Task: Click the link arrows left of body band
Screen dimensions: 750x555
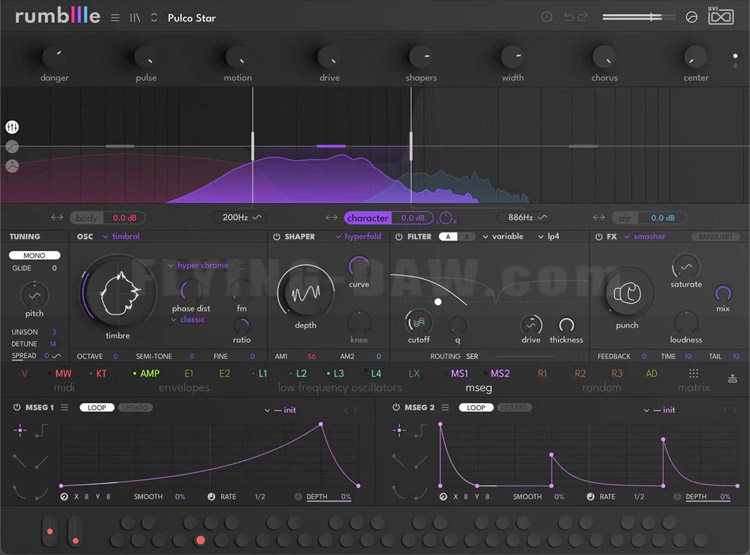Action: (x=57, y=218)
